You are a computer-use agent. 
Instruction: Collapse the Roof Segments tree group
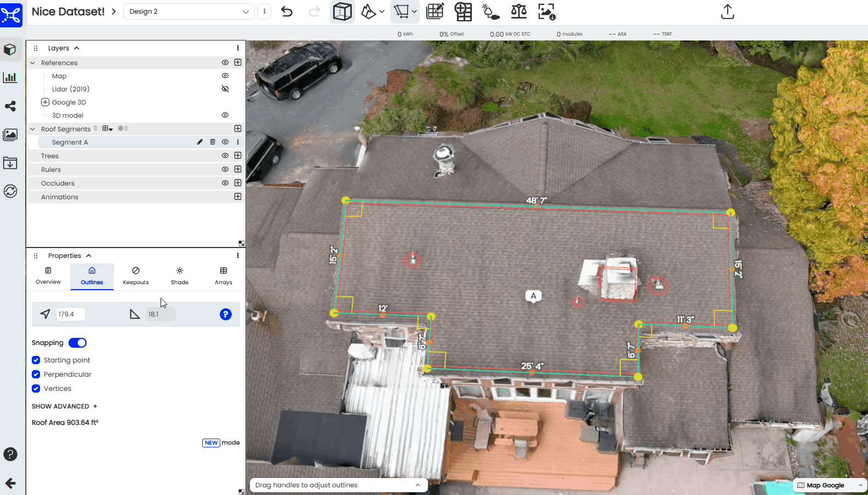click(x=32, y=129)
